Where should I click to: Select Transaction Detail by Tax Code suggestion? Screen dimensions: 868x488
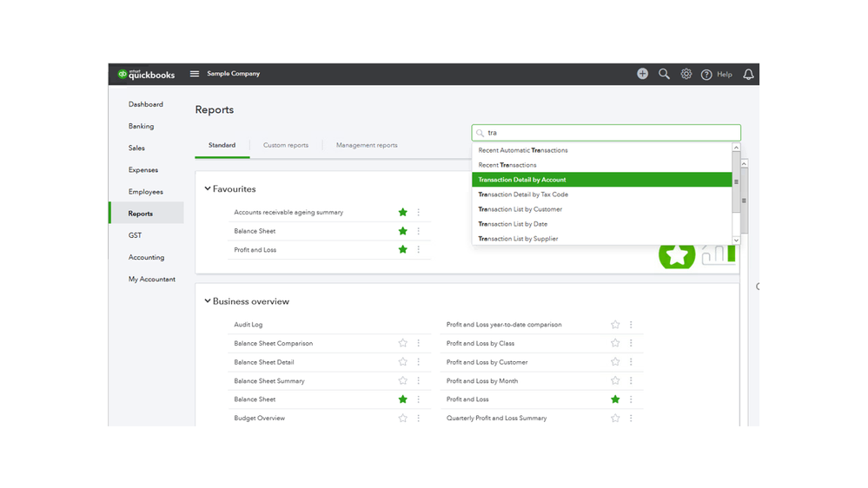(602, 195)
